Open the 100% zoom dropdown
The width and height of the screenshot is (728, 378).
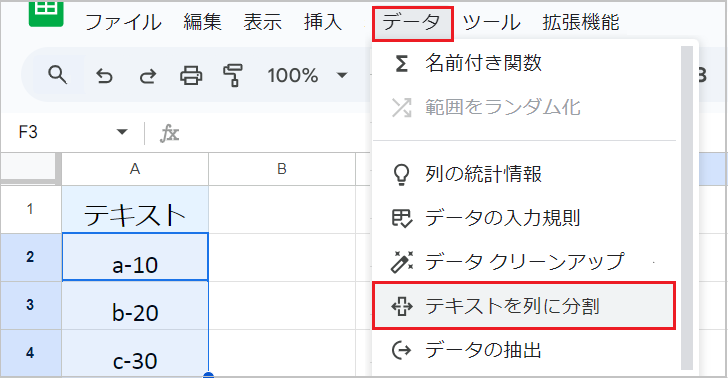pyautogui.click(x=307, y=75)
